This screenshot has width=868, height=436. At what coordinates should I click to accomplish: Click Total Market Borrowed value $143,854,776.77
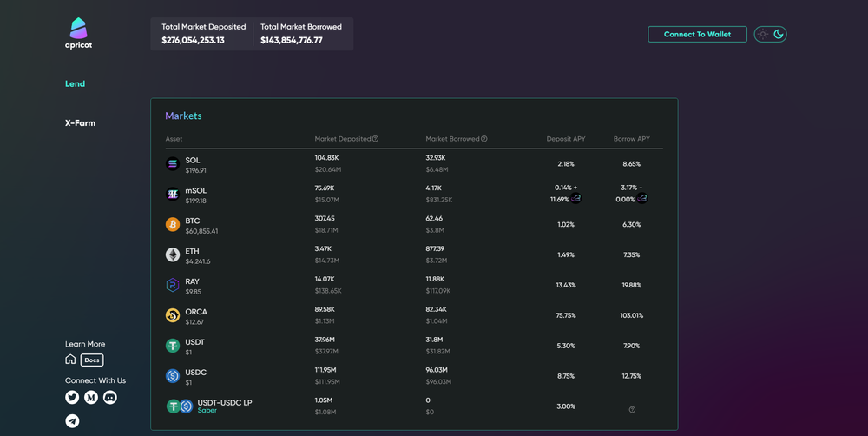292,40
